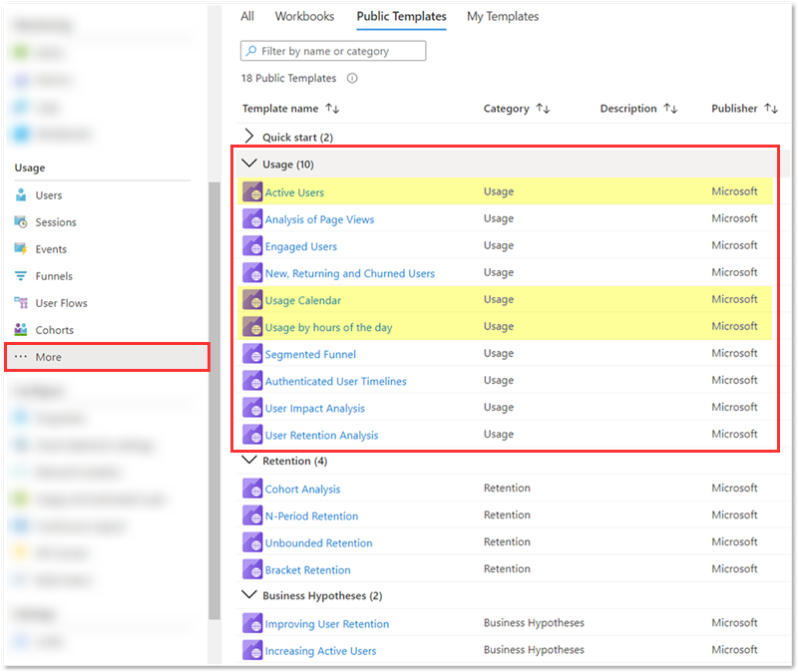798x672 pixels.
Task: Open the N-Period Retention link
Action: [311, 515]
